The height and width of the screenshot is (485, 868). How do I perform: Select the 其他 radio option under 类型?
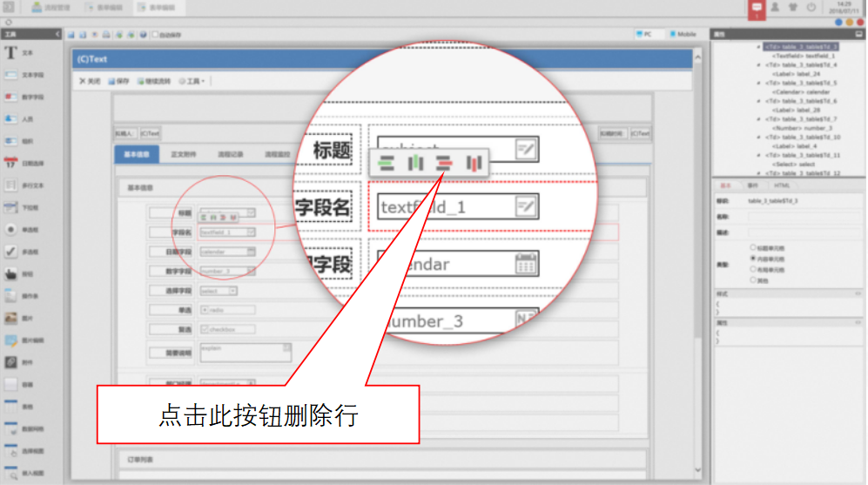click(753, 281)
